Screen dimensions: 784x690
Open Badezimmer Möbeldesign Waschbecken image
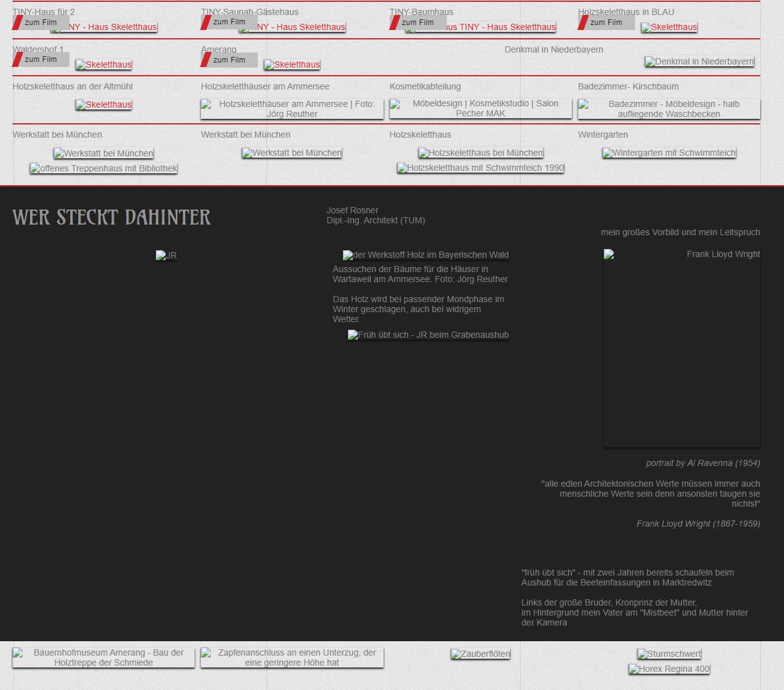pos(668,109)
